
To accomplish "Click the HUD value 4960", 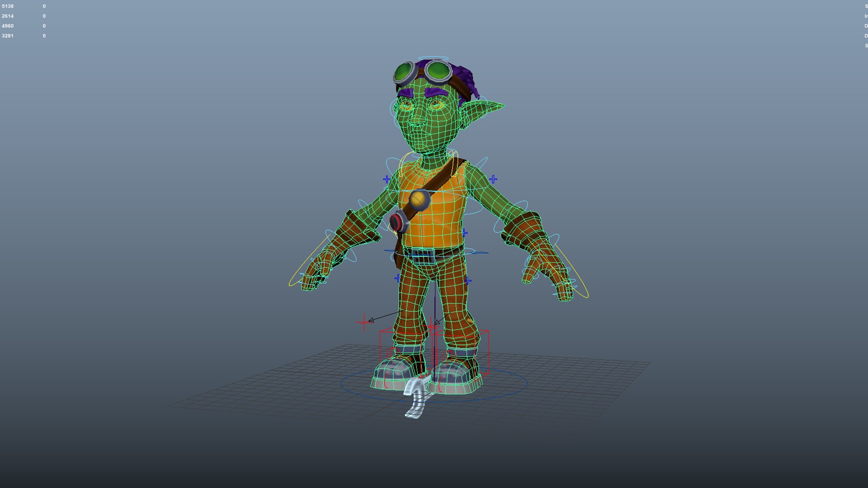I will click(8, 26).
